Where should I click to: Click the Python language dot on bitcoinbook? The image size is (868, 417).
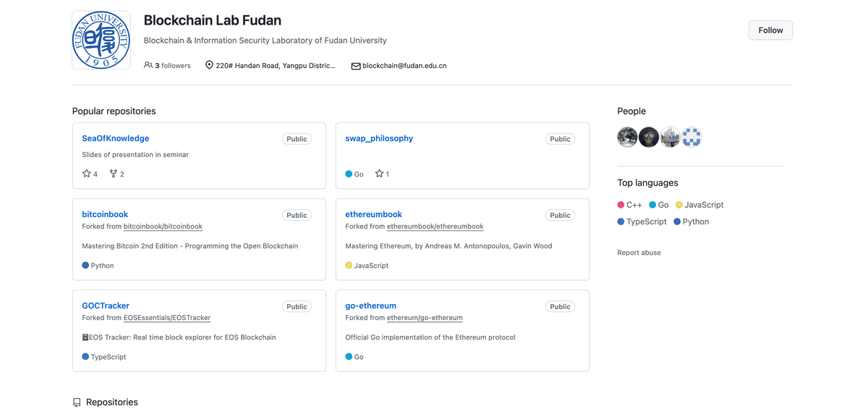tap(85, 265)
